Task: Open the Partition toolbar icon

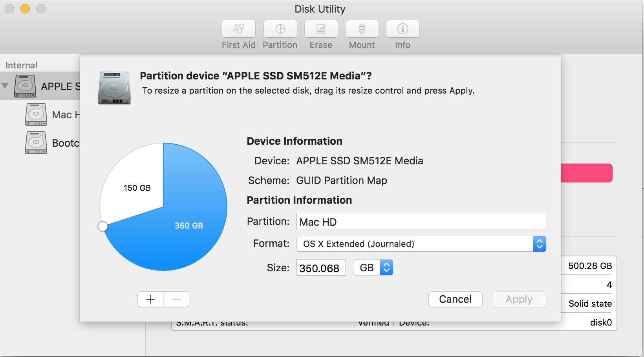Action: tap(280, 29)
